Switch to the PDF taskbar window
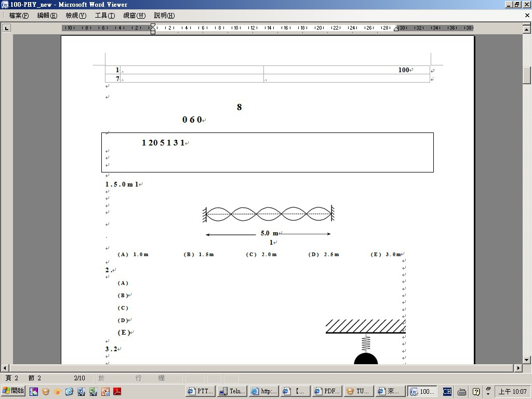This screenshot has width=532, height=399. (327, 391)
